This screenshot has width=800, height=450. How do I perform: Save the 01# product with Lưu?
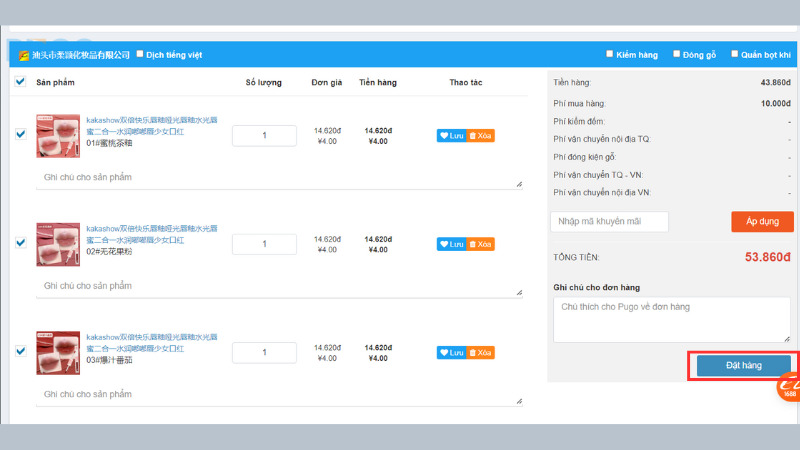point(451,135)
